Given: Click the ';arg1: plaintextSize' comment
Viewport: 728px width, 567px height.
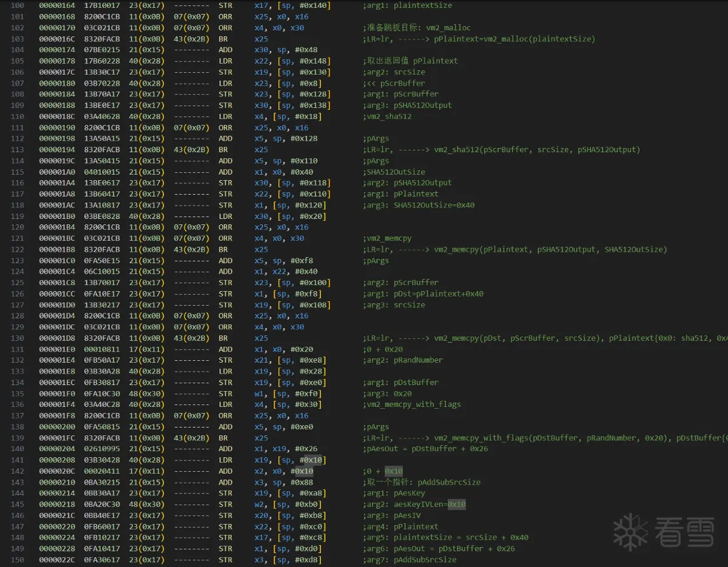Looking at the screenshot, I should [x=407, y=5].
